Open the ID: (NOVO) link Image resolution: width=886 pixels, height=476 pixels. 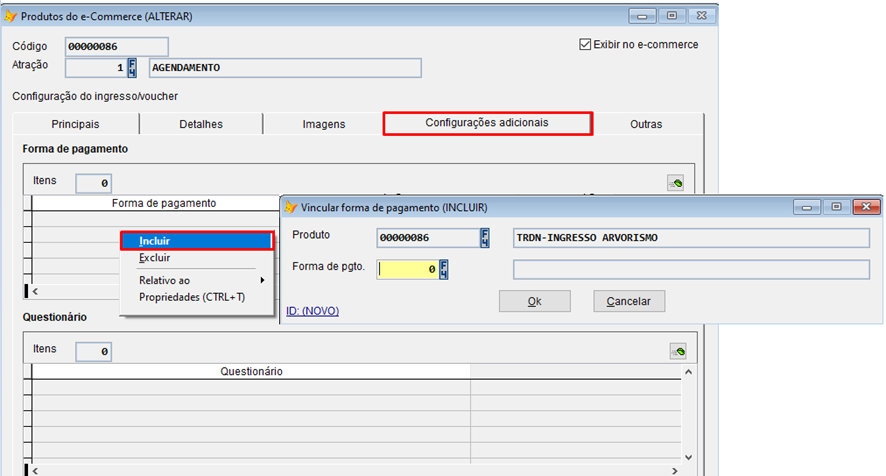tap(312, 311)
